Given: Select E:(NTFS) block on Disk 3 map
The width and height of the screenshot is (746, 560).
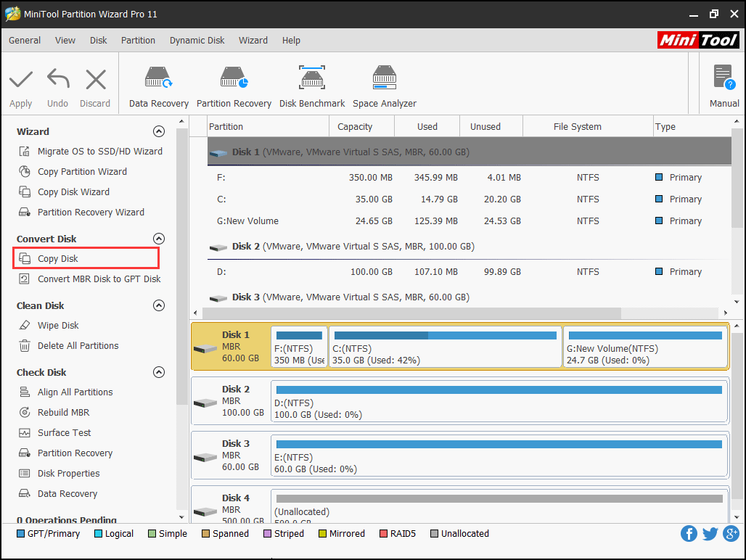Looking at the screenshot, I should coord(499,456).
